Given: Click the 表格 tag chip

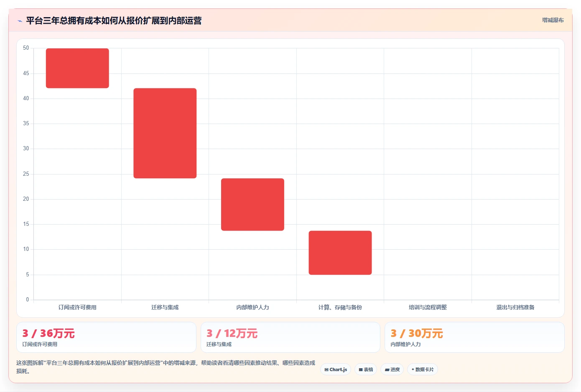Looking at the screenshot, I should click(366, 369).
